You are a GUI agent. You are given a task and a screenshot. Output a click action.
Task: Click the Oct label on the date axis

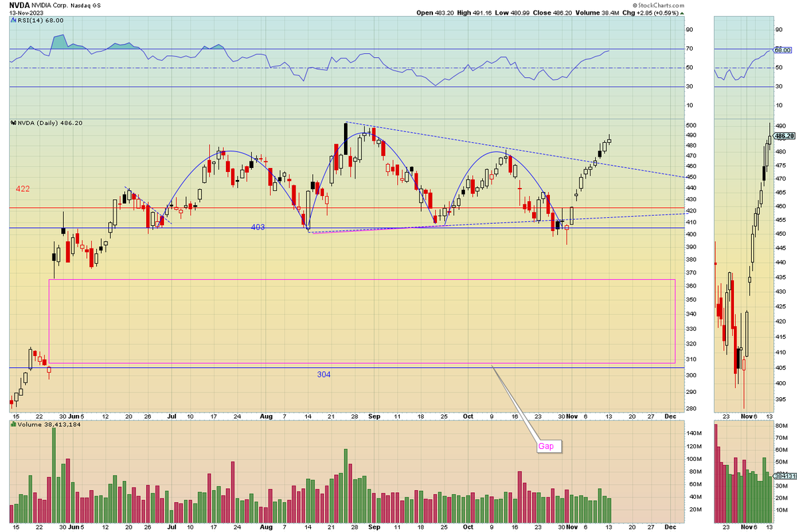468,416
